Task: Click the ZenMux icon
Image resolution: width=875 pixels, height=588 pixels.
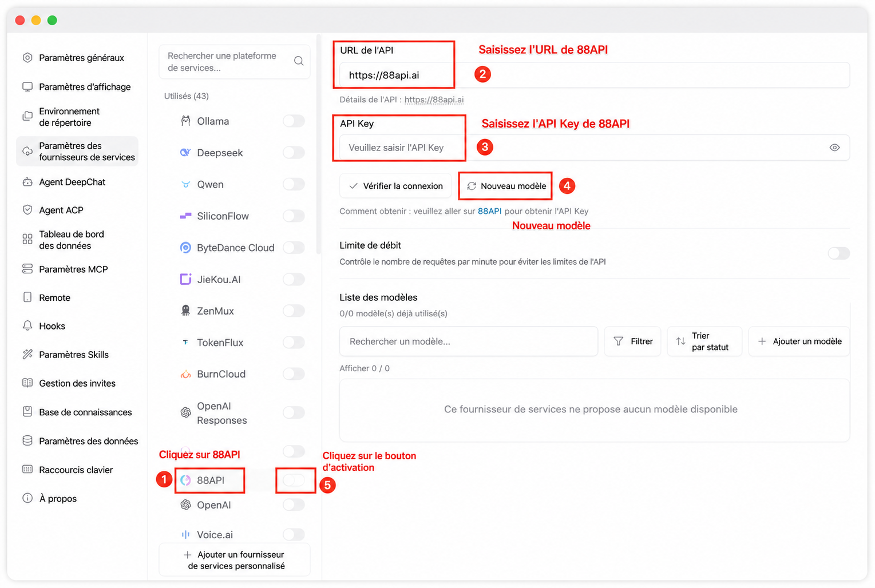Action: click(x=185, y=311)
